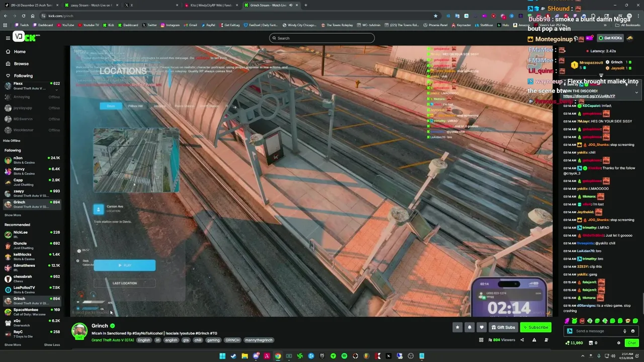Open the YouTube TV bookmark

(88, 25)
